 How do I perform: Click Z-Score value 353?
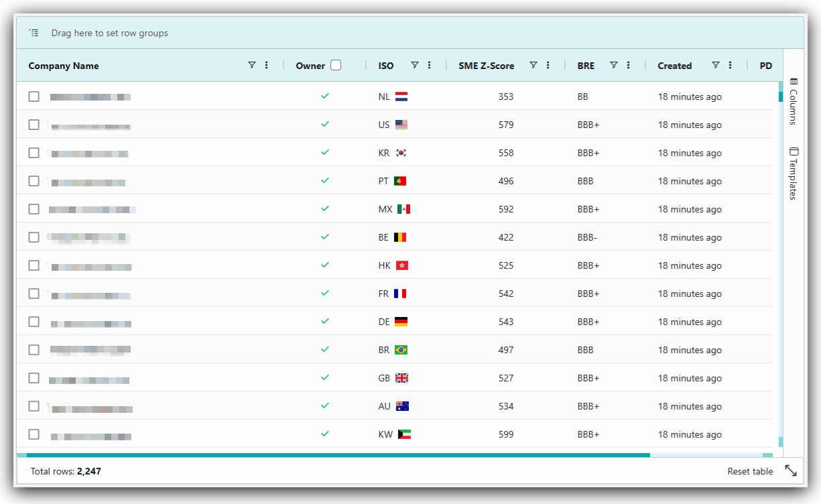pyautogui.click(x=506, y=97)
